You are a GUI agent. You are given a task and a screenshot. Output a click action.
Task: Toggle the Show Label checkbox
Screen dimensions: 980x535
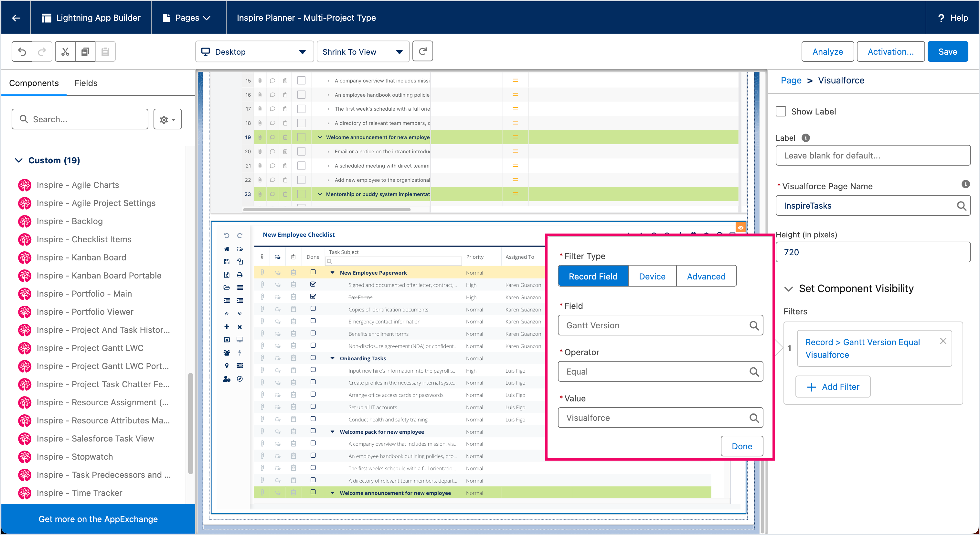click(781, 112)
